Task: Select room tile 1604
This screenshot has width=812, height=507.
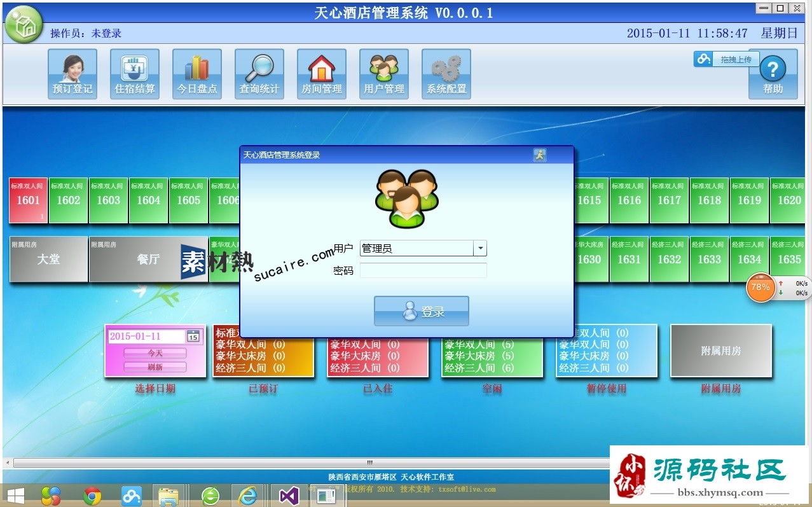Action: point(149,200)
